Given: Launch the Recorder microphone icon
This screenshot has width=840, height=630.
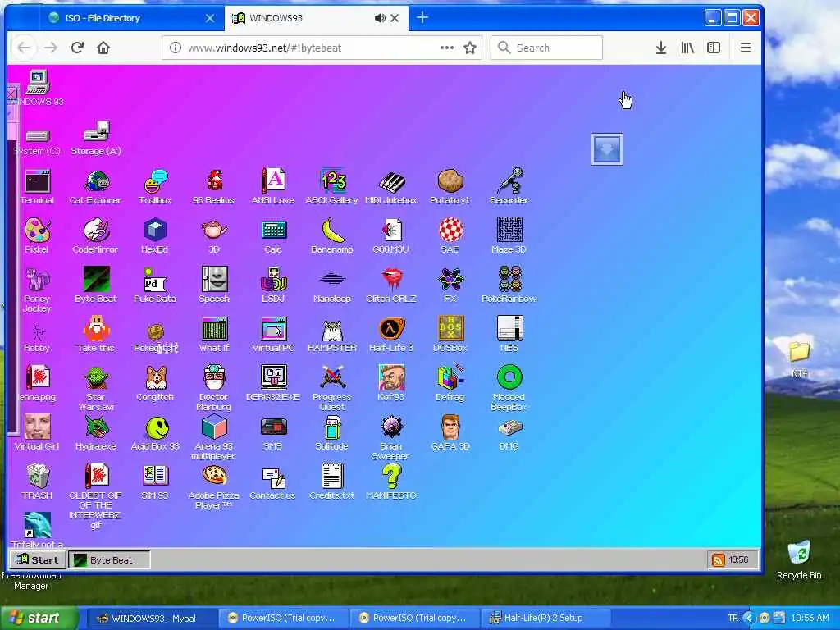Looking at the screenshot, I should (x=509, y=187).
